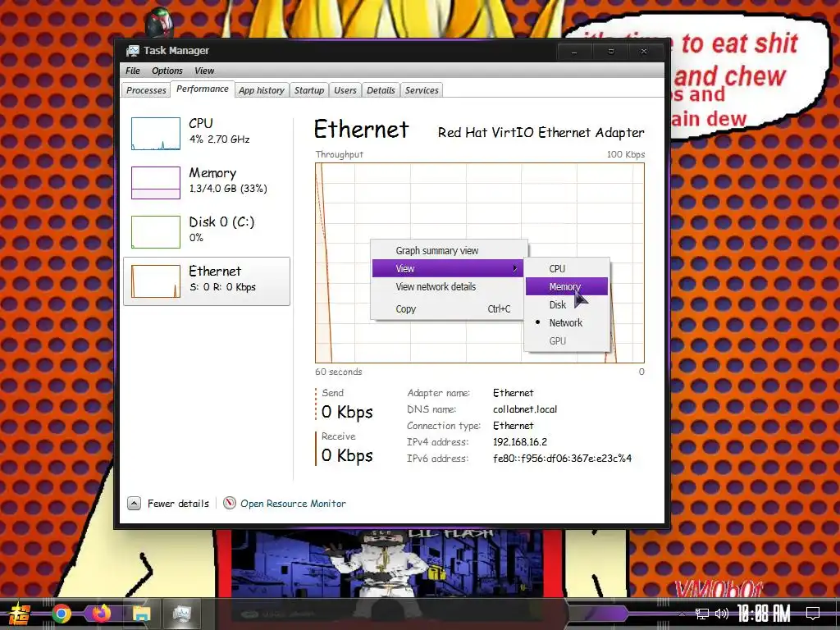Image resolution: width=840 pixels, height=630 pixels.
Task: Choose View network details in context menu
Action: coord(449,286)
